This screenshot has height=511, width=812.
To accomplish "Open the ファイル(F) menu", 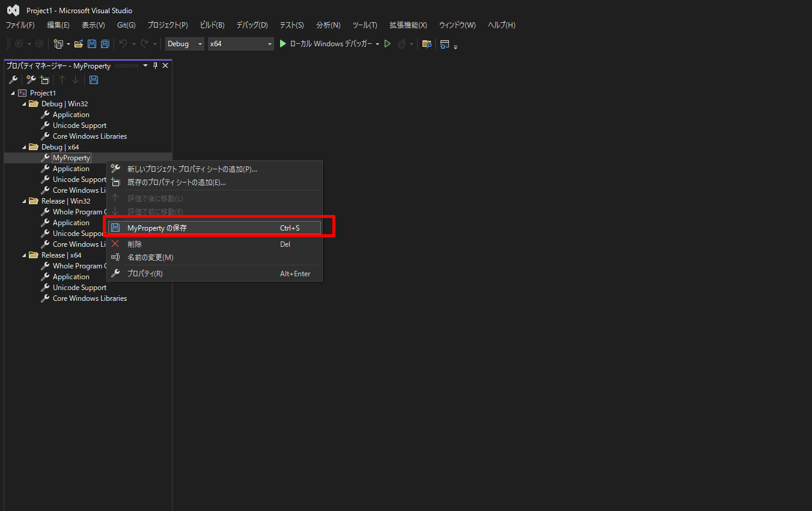I will click(x=20, y=25).
